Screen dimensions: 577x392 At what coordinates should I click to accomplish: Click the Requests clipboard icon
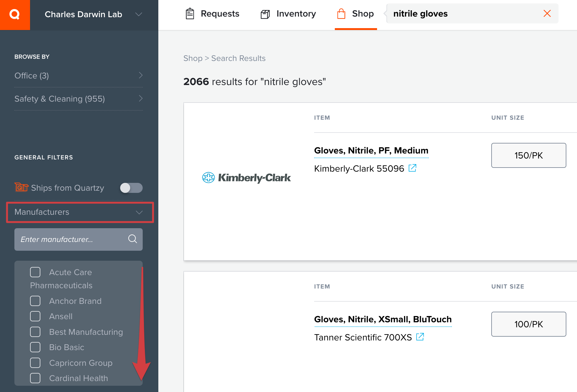click(x=190, y=14)
